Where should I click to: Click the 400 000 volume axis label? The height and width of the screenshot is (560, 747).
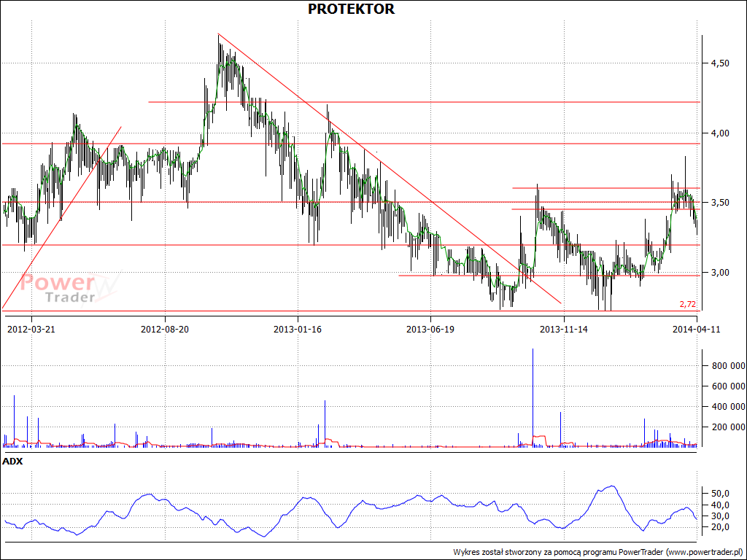tap(727, 407)
